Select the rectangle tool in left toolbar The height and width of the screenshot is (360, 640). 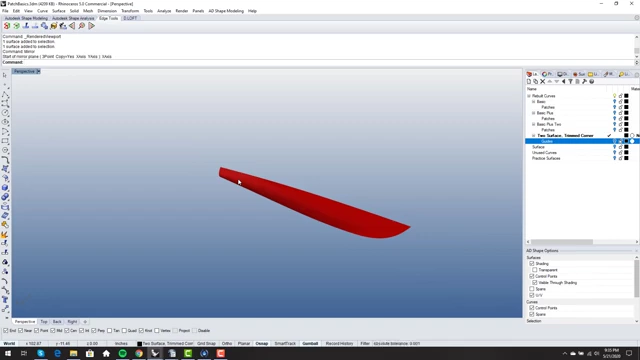(5, 141)
